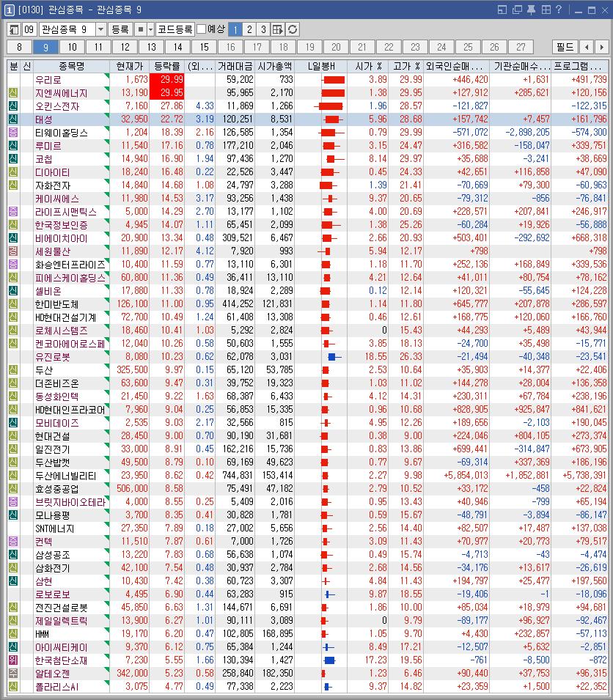The width and height of the screenshot is (613, 700).
Task: Enable the 예상 checkbox
Action: coord(202,29)
